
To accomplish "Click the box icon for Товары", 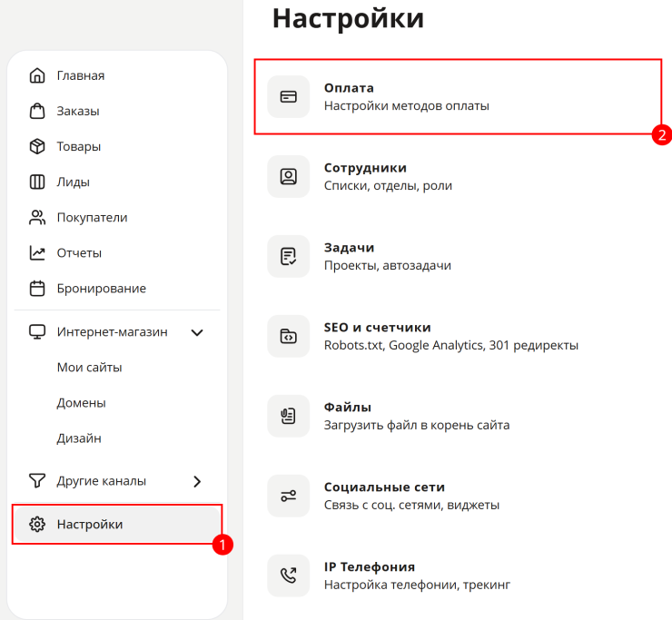I will [x=37, y=146].
